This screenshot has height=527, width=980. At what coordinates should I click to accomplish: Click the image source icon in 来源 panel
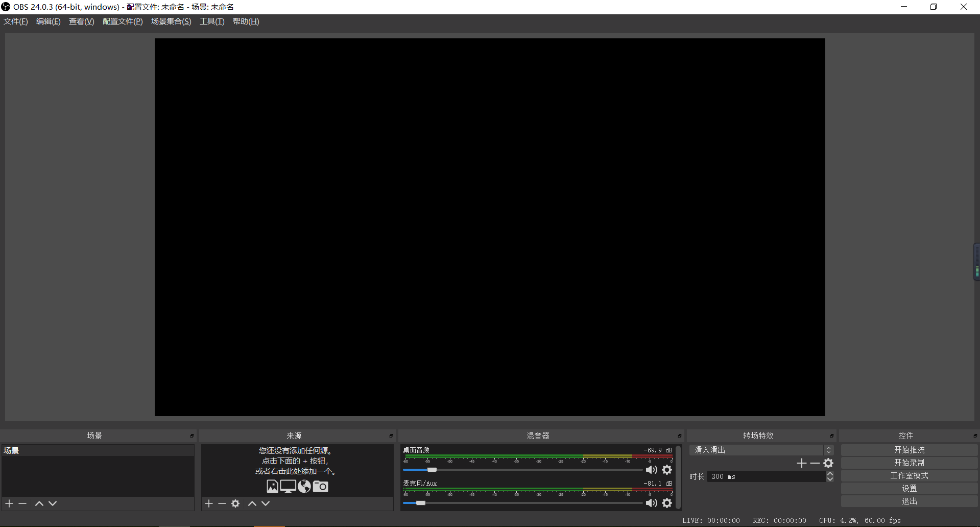[273, 487]
